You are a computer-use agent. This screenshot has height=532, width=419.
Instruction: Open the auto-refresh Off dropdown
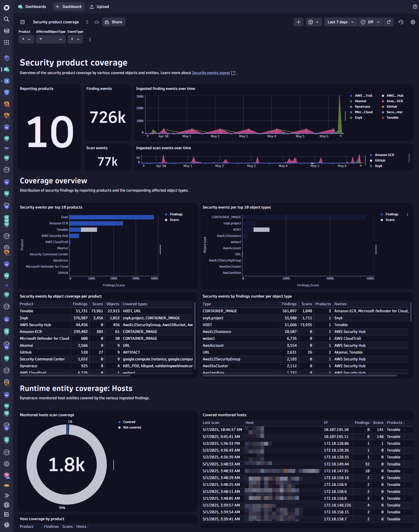(370, 22)
